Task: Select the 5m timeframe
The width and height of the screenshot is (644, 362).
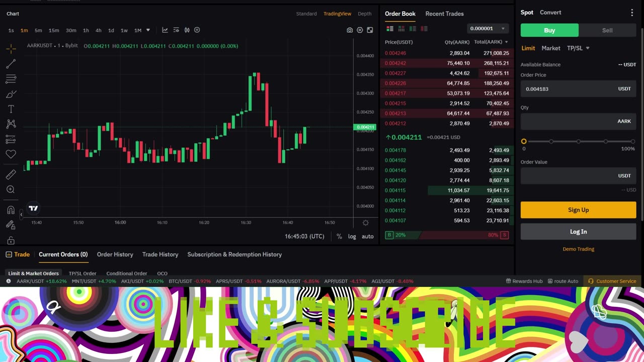Action: click(38, 30)
